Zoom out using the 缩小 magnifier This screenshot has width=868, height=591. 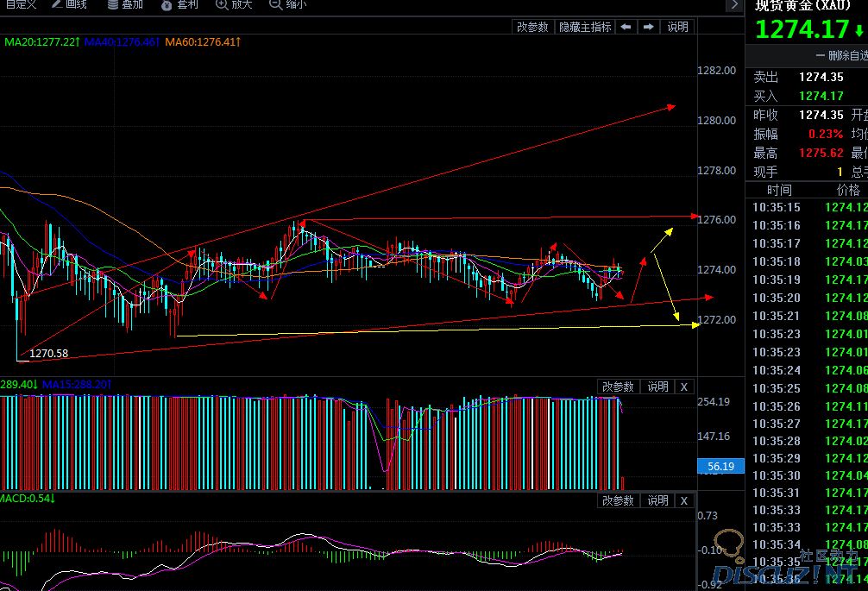pos(288,5)
